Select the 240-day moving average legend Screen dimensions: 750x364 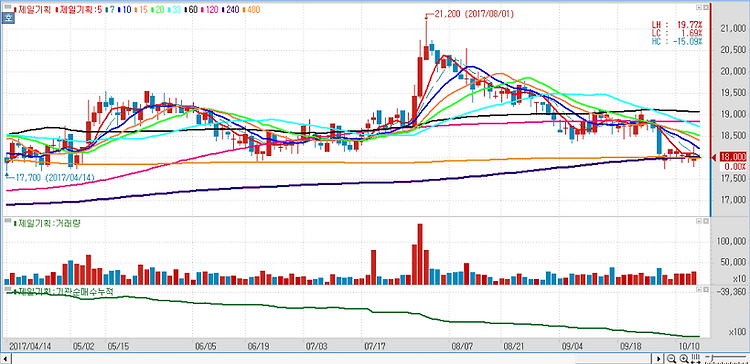(x=230, y=10)
